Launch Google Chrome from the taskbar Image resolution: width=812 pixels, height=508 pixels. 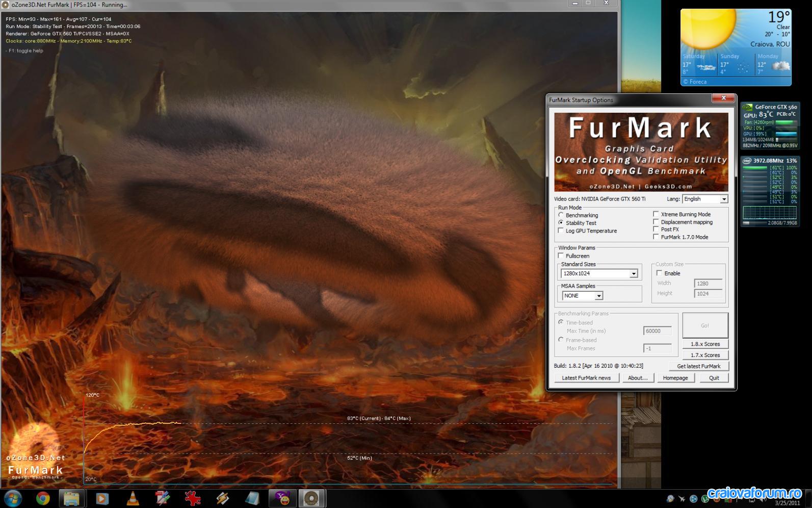(42, 498)
